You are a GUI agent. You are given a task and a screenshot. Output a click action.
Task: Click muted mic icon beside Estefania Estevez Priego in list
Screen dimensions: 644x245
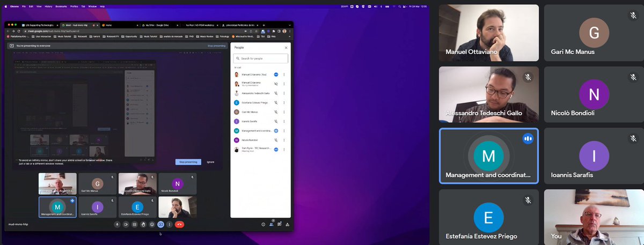[x=276, y=102]
